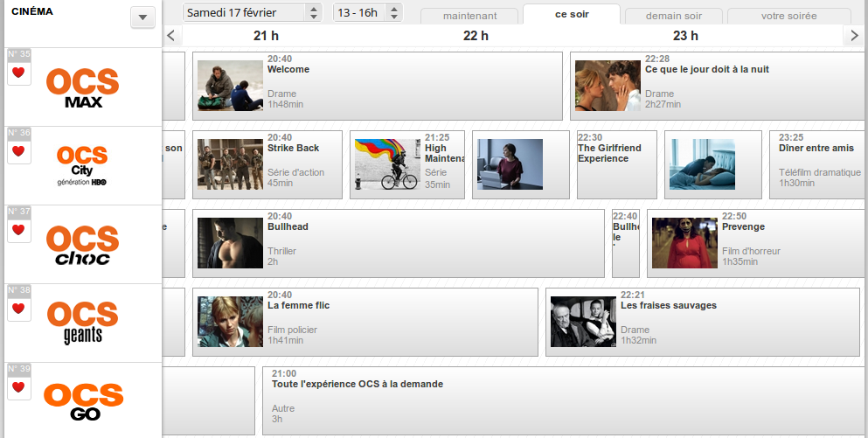Screen dimensions: 868x438
Task: Open the Les fraises sauvages program
Action: [x=668, y=306]
